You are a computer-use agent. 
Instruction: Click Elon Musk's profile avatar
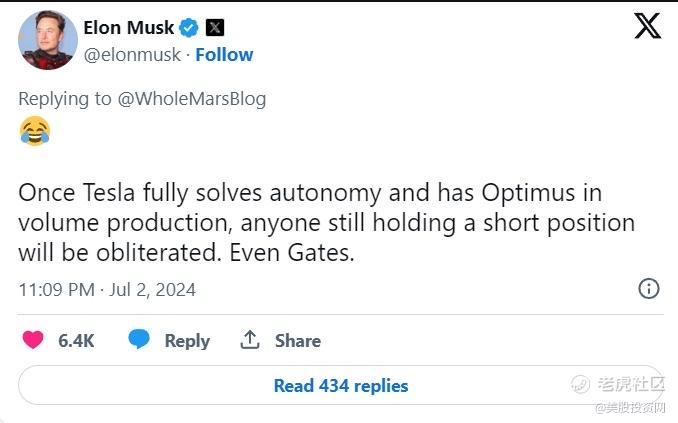click(x=47, y=41)
